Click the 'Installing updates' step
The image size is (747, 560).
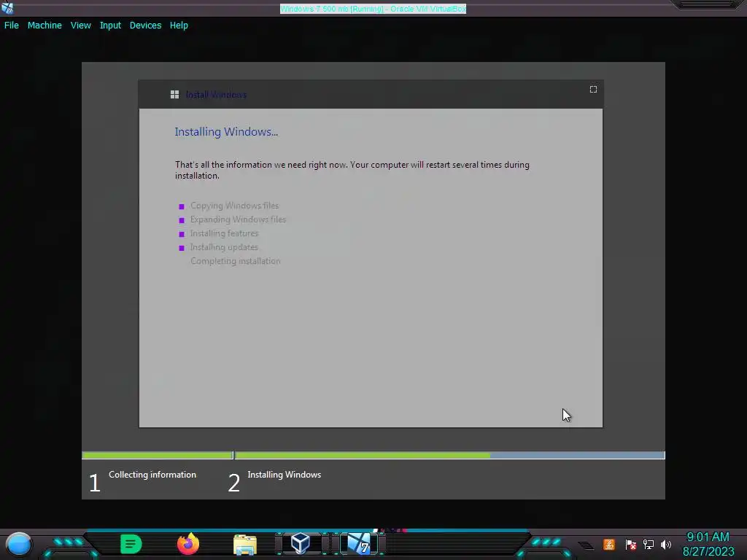224,247
